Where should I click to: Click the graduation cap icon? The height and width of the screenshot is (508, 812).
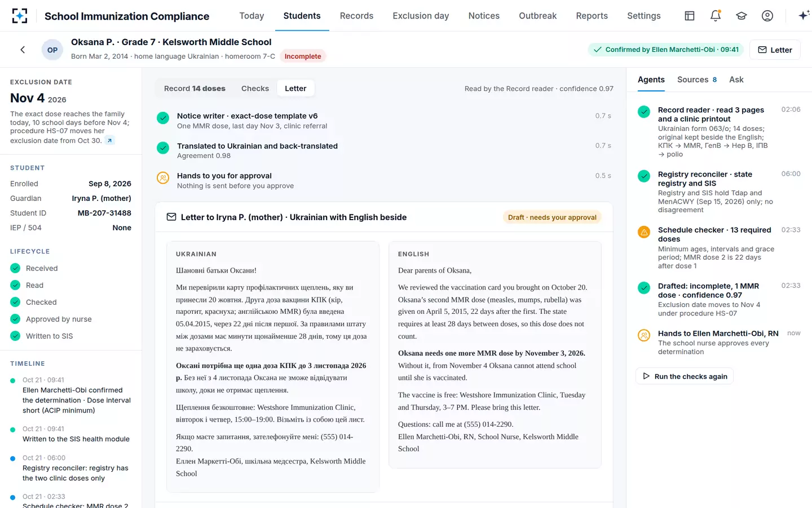pyautogui.click(x=742, y=16)
